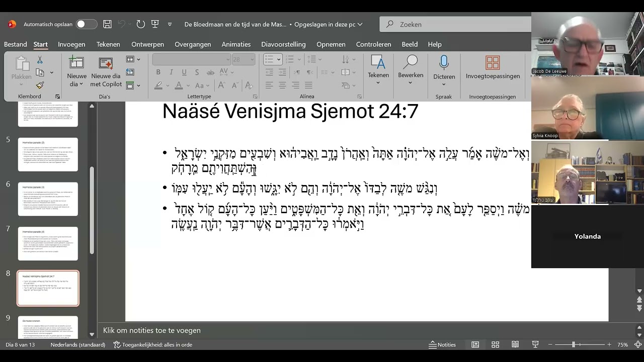Switch to Slide Sorter view icon
Viewport: 644px width, 362px height.
coord(495,344)
